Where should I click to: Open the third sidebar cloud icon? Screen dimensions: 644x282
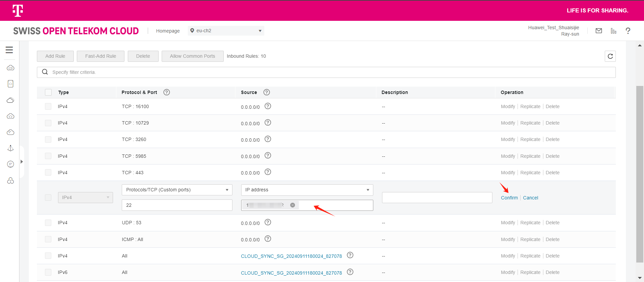10,100
